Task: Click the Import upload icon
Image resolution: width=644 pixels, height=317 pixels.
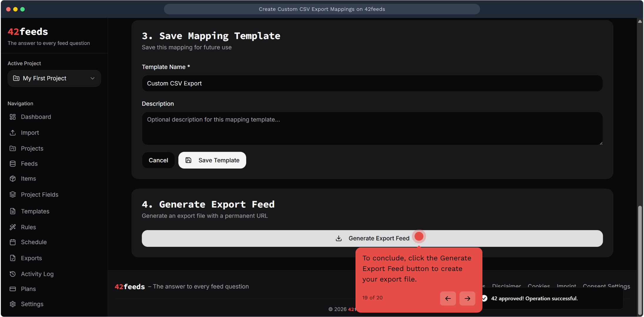Action: pyautogui.click(x=13, y=133)
